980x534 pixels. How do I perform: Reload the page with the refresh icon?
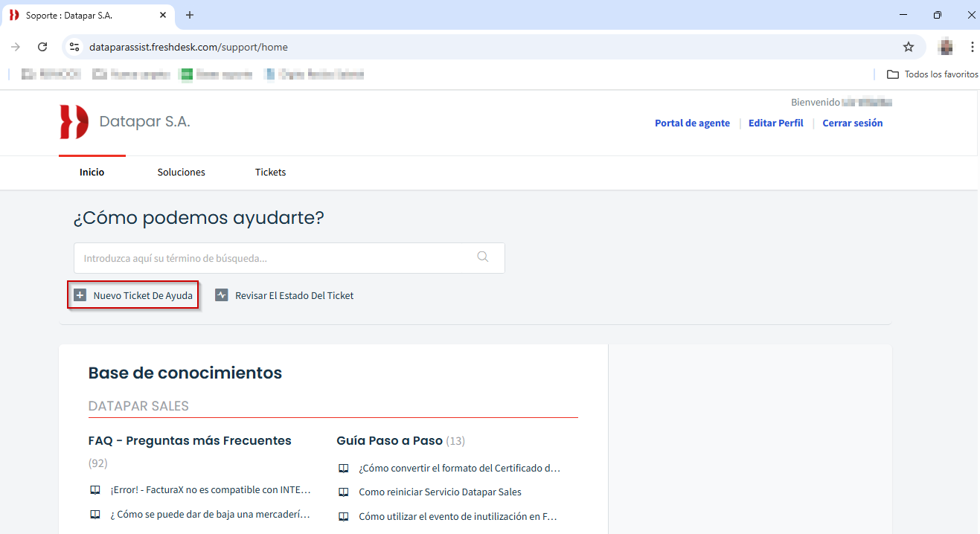click(42, 47)
